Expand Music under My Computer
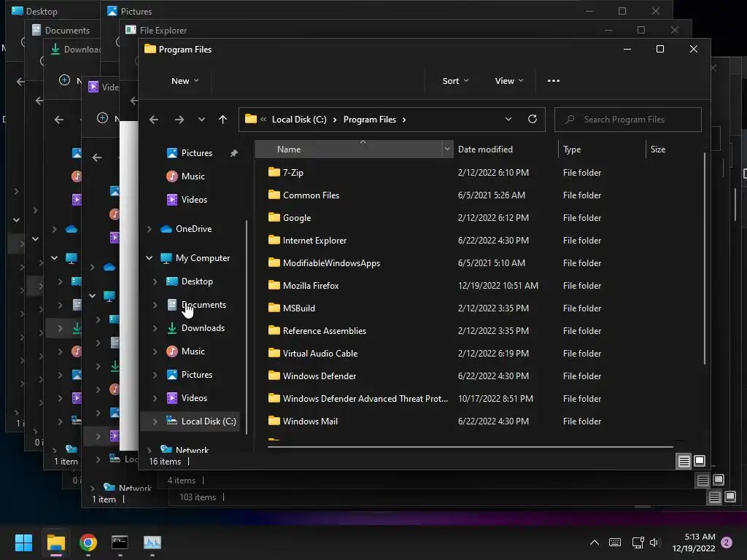Viewport: 747px width, 560px height. click(x=155, y=351)
